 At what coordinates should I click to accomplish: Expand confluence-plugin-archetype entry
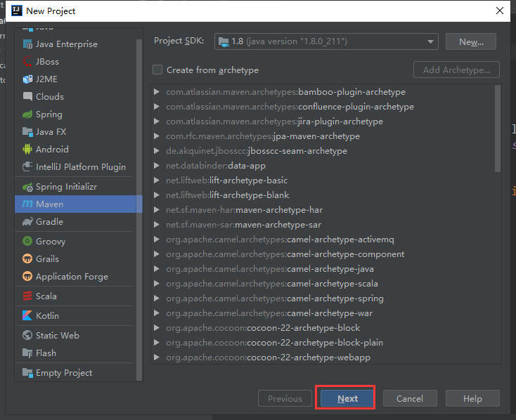coord(157,107)
